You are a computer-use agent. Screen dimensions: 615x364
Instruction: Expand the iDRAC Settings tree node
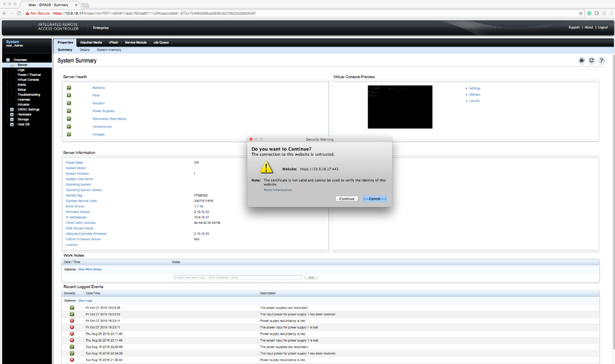(x=11, y=109)
